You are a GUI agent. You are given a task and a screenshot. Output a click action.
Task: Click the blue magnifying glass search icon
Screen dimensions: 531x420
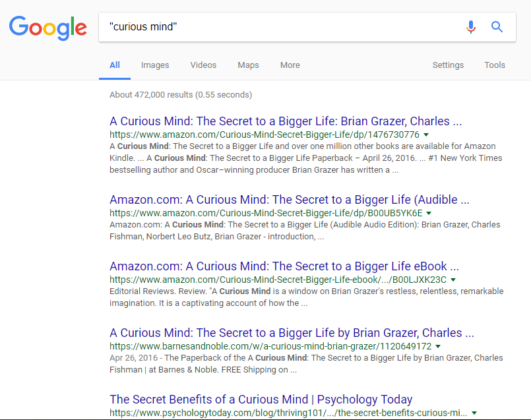click(x=497, y=27)
